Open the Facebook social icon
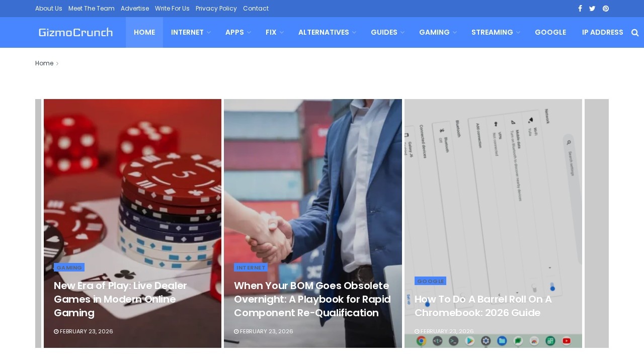The image size is (644, 362). 580,9
